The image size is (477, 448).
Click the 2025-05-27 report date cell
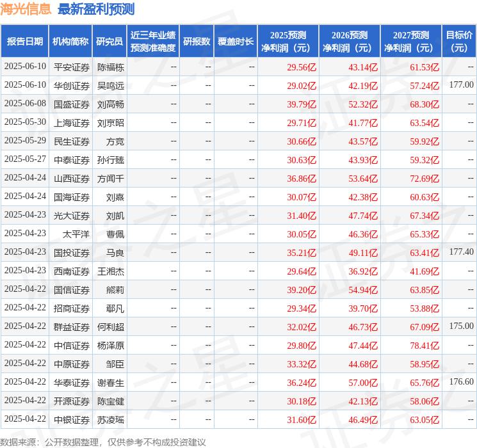(x=25, y=159)
